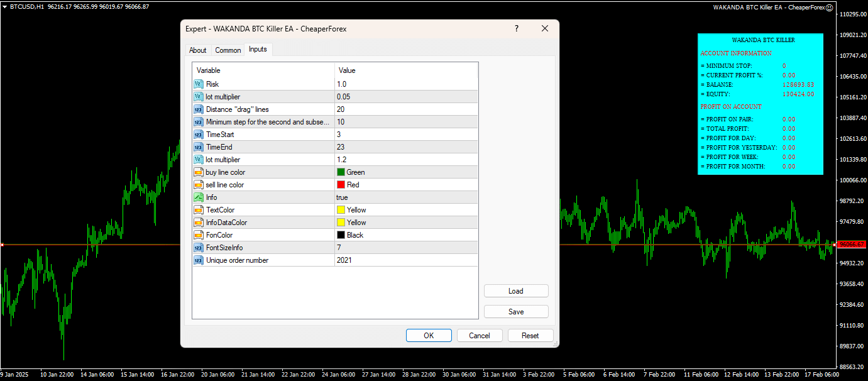
Task: Select the Inputs tab
Action: tap(258, 49)
